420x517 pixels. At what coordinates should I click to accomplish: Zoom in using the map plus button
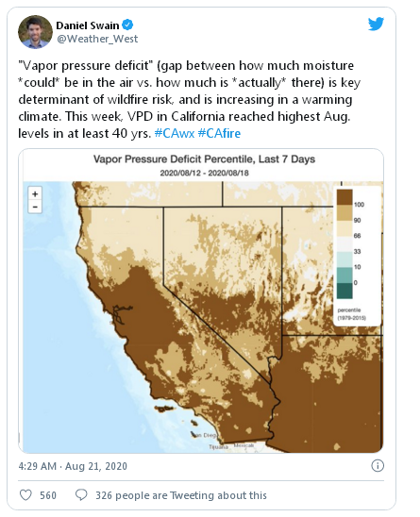tap(35, 194)
